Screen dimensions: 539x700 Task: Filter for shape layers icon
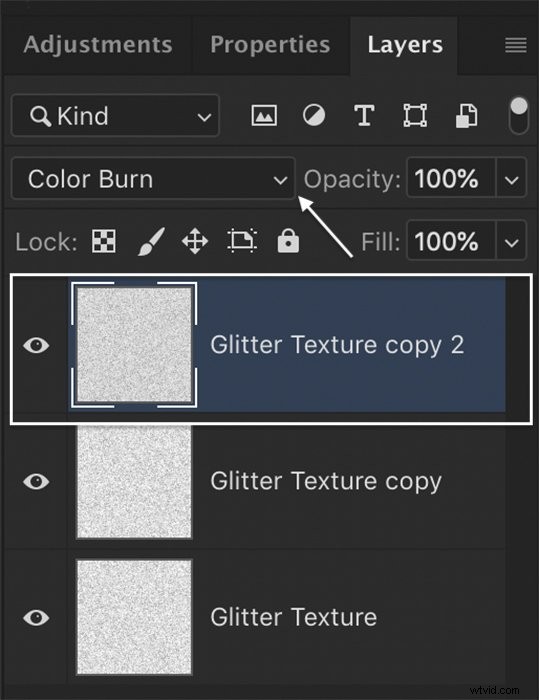(415, 116)
